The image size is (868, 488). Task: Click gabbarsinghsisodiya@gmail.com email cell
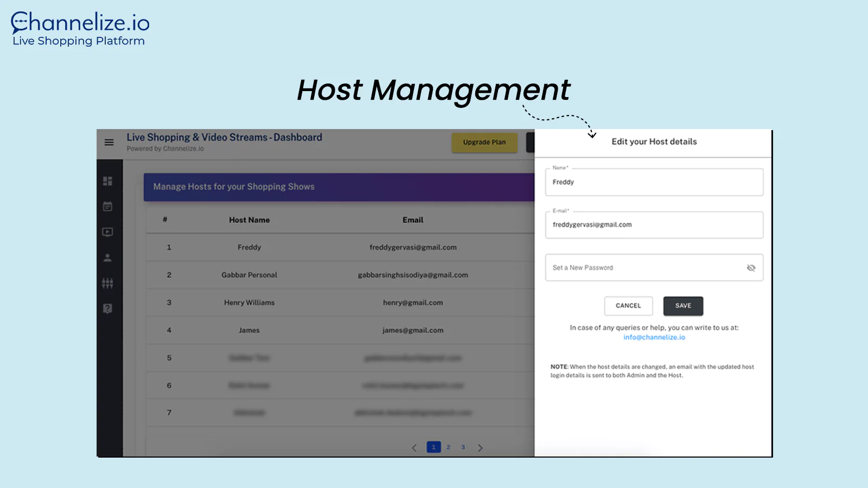(413, 275)
